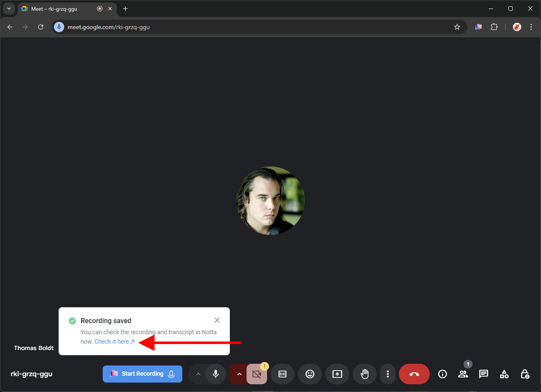Mute the microphone in Meet controls

coord(216,374)
